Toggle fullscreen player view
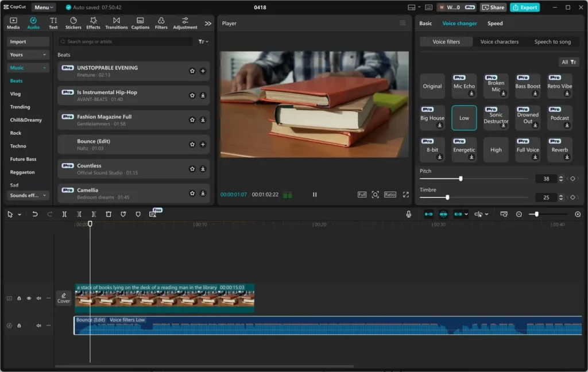 (x=406, y=195)
